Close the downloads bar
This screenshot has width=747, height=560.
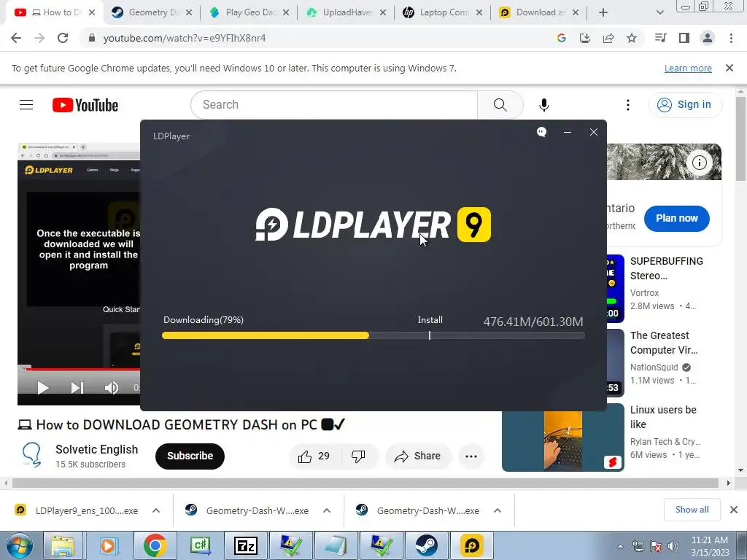[x=734, y=510]
